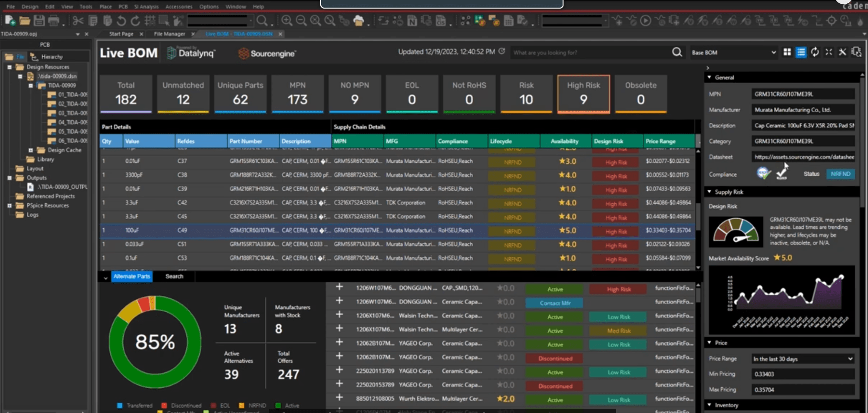Screen dimensions: 868x413
Task: Click the expand to fullscreen icon
Action: coord(829,52)
